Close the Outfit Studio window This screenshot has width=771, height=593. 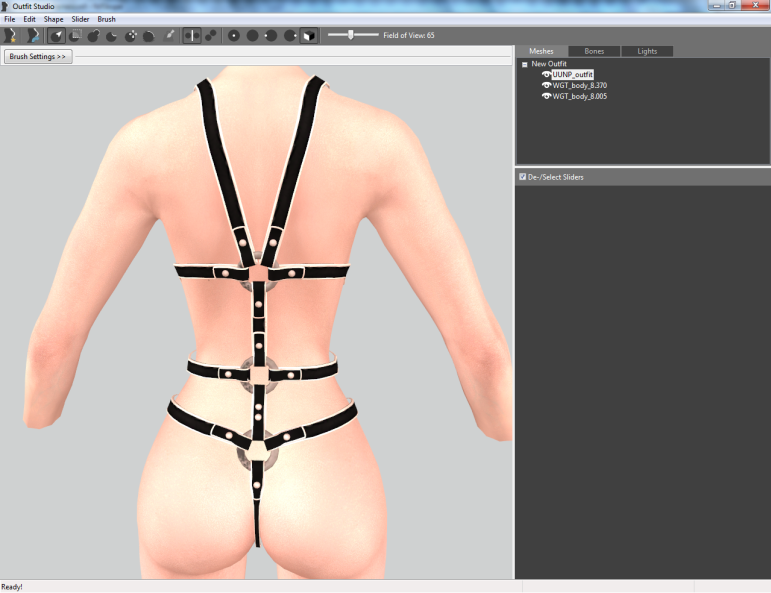[x=755, y=5]
